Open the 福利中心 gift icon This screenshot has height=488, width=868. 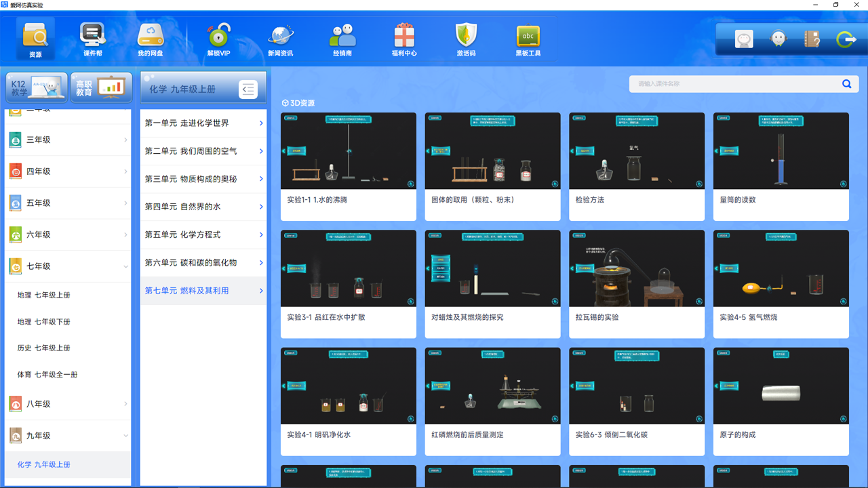click(x=403, y=39)
